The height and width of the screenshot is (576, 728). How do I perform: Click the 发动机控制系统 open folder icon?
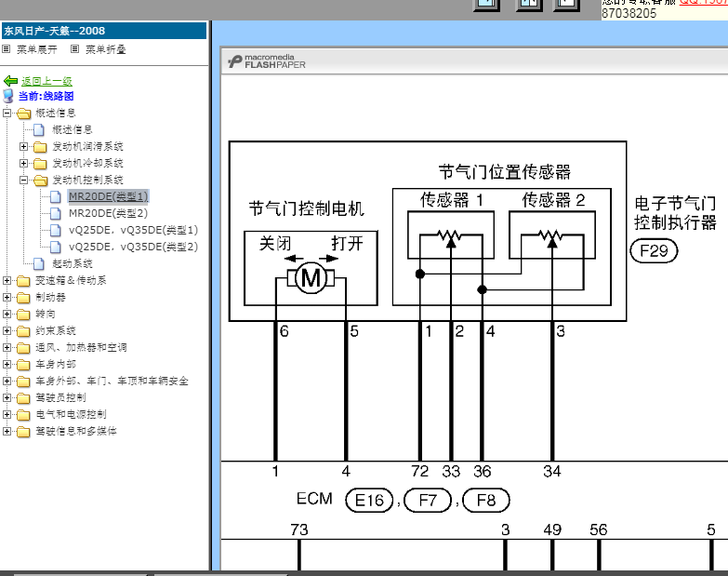tap(40, 181)
